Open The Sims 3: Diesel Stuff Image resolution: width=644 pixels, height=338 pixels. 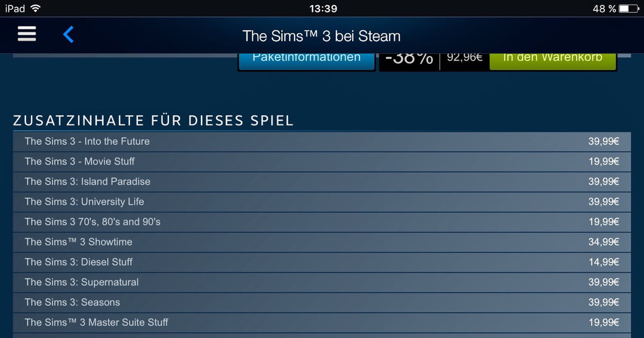[x=323, y=262]
